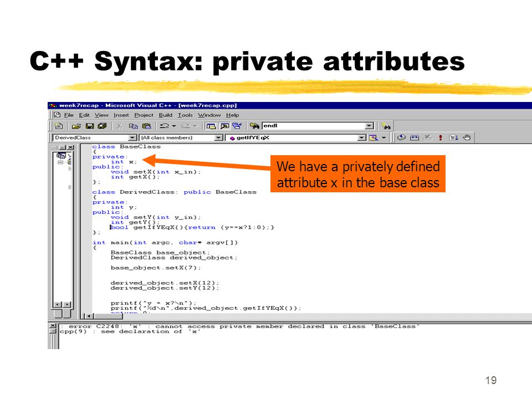Click the 'int y;' declaration line

pyautogui.click(x=124, y=207)
